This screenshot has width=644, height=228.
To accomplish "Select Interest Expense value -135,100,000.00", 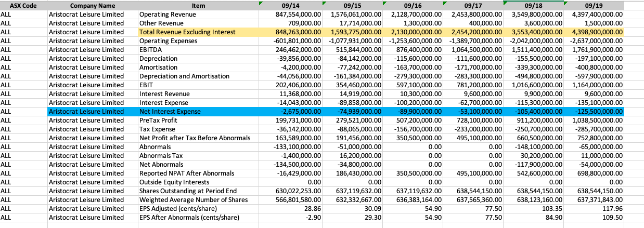I will click(594, 103).
